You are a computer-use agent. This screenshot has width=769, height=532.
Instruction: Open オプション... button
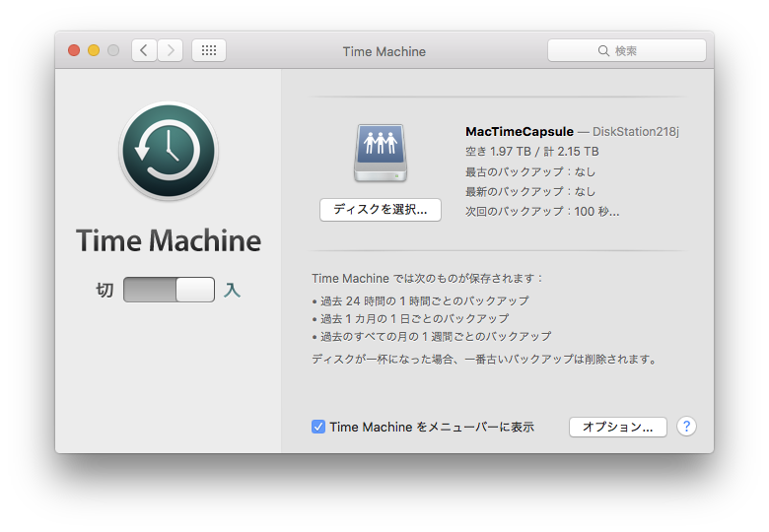pyautogui.click(x=618, y=427)
